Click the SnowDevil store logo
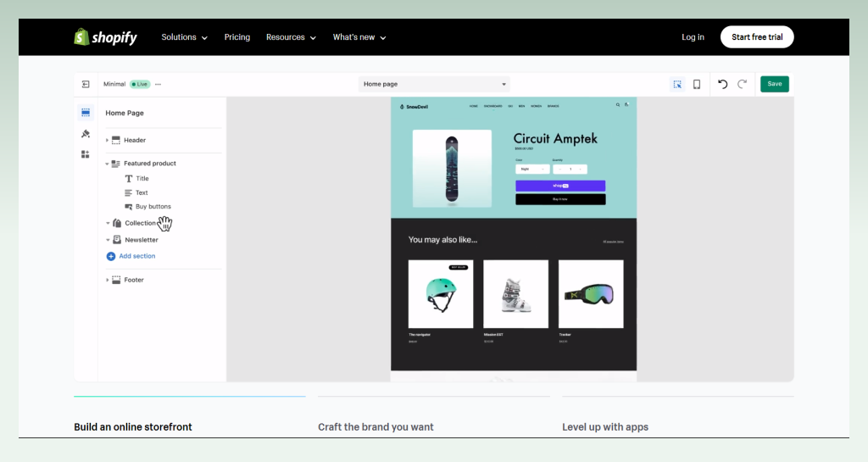 [414, 107]
